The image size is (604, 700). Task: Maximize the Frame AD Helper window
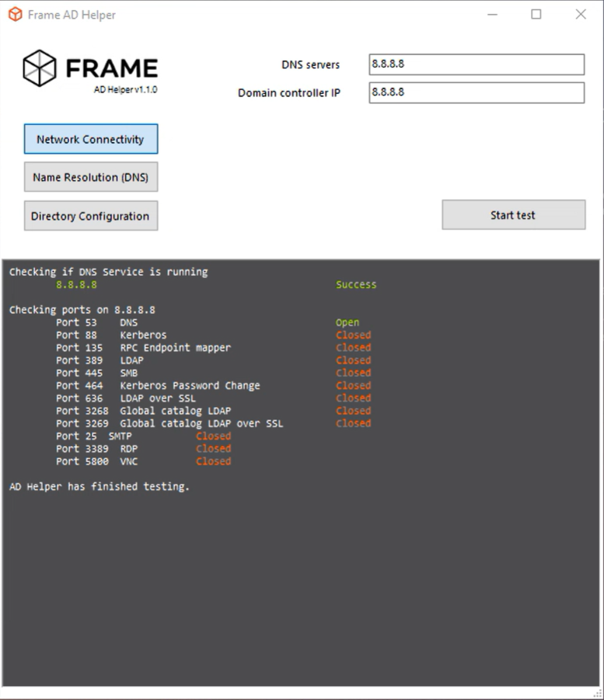tap(536, 15)
